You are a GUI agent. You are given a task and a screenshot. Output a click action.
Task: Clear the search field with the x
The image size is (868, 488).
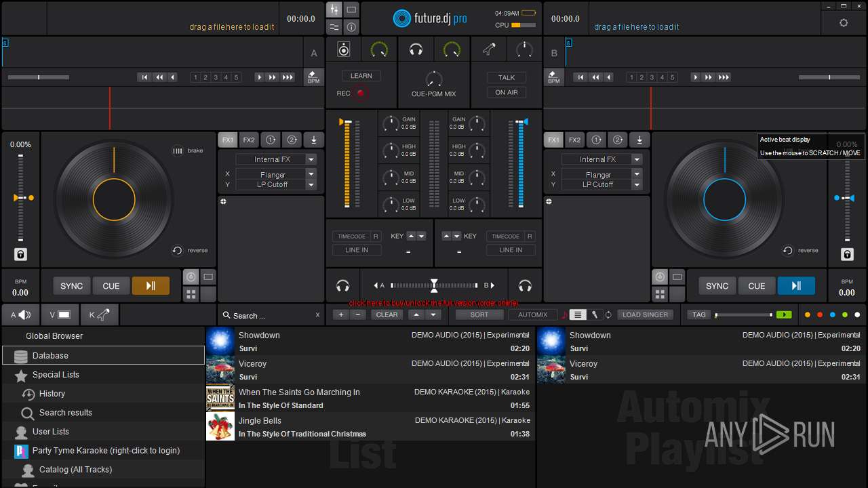317,315
